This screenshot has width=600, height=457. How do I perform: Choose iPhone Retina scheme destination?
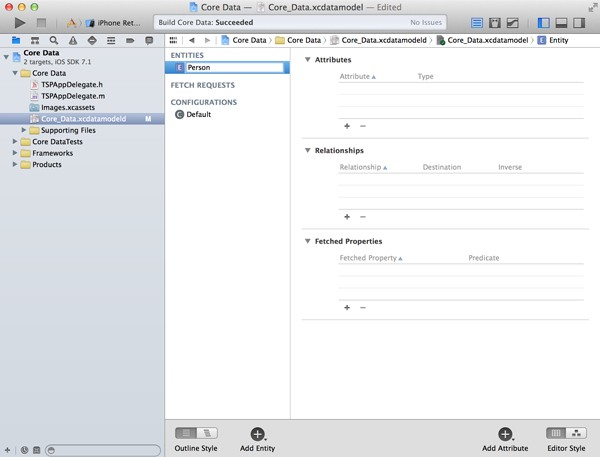coord(113,23)
